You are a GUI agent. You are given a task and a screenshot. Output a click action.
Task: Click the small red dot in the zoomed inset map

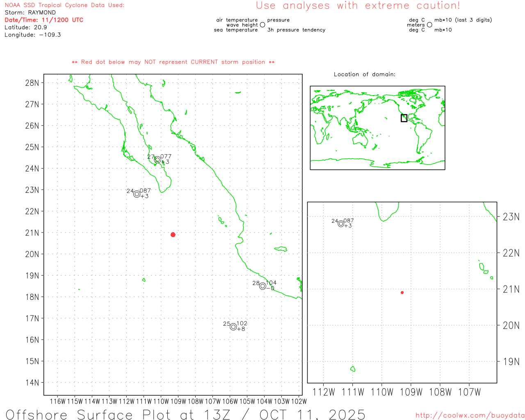point(402,292)
